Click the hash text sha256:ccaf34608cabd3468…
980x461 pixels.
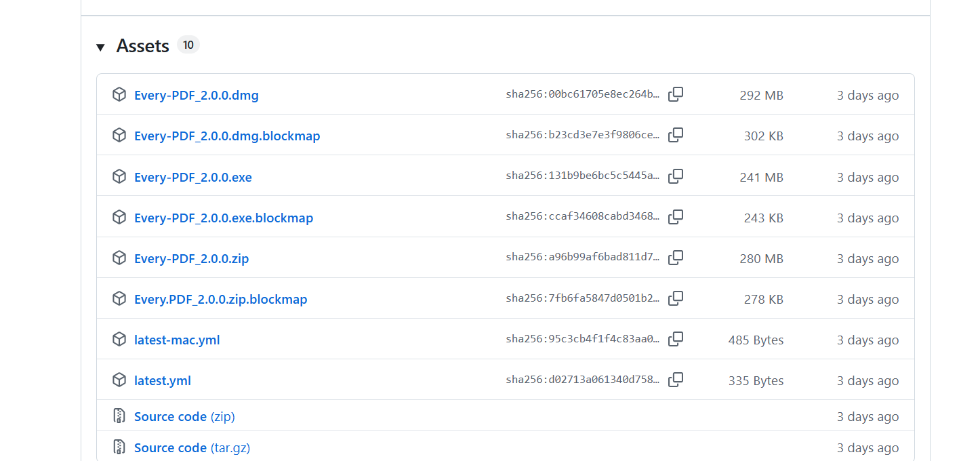click(583, 218)
